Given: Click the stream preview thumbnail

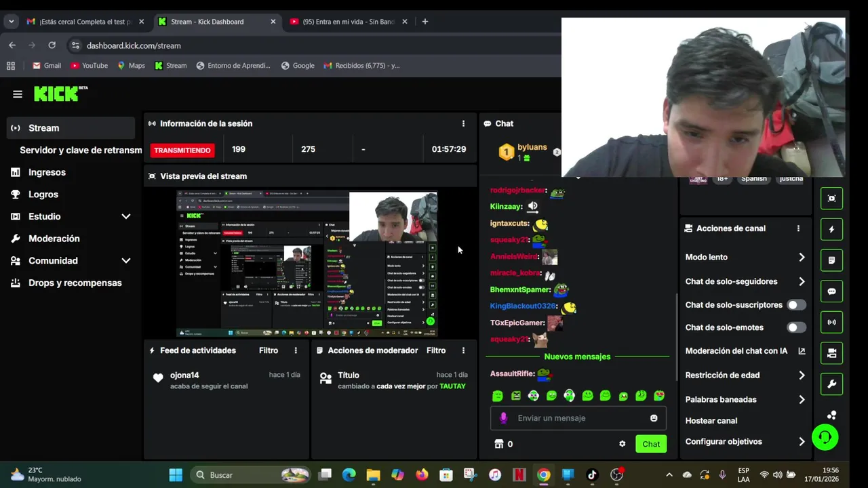Looking at the screenshot, I should [307, 264].
